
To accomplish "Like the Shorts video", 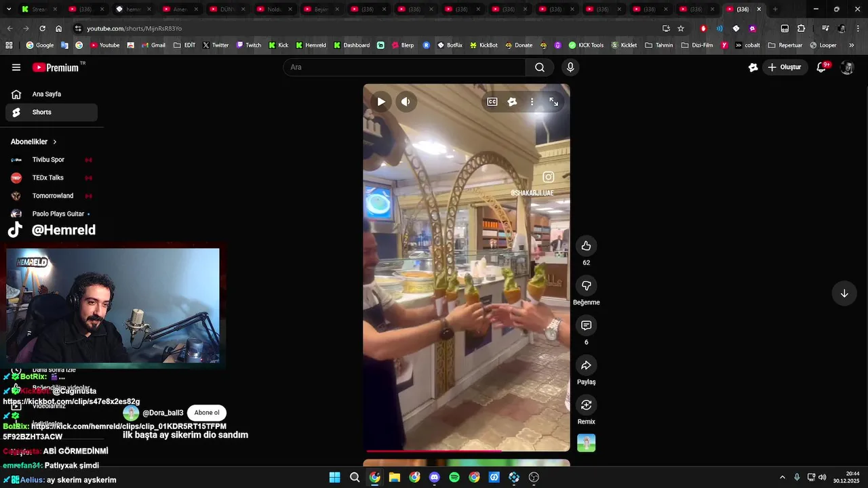I will tap(587, 246).
